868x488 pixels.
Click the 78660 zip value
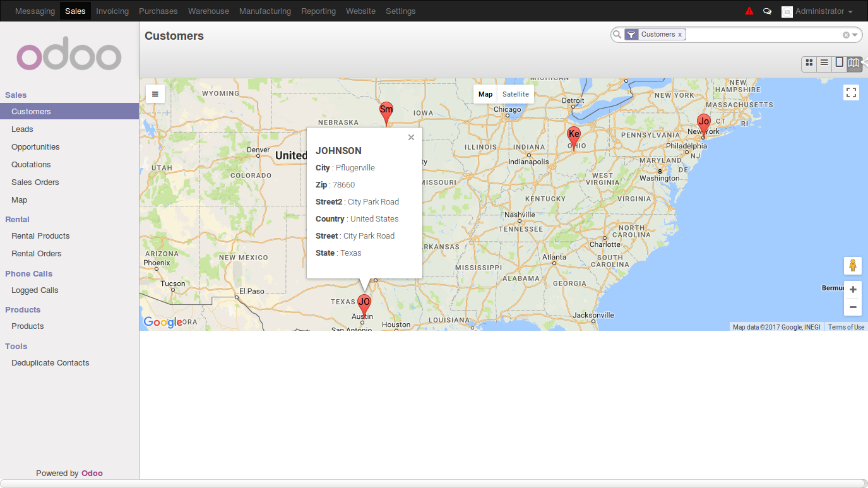click(344, 185)
